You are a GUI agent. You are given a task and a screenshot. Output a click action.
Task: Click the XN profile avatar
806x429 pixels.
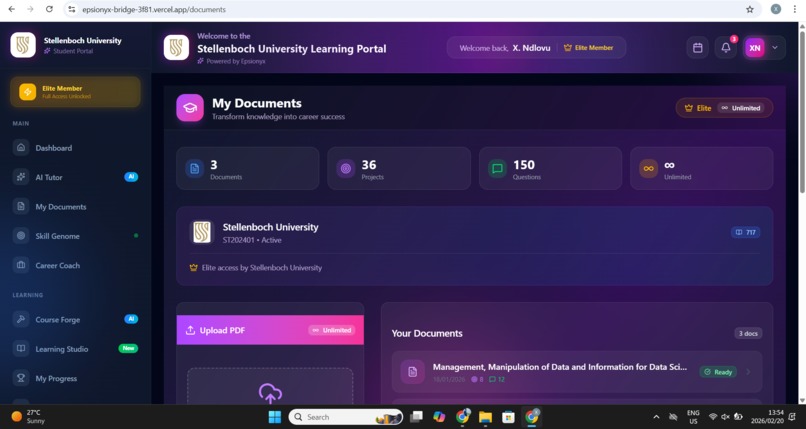pyautogui.click(x=755, y=48)
